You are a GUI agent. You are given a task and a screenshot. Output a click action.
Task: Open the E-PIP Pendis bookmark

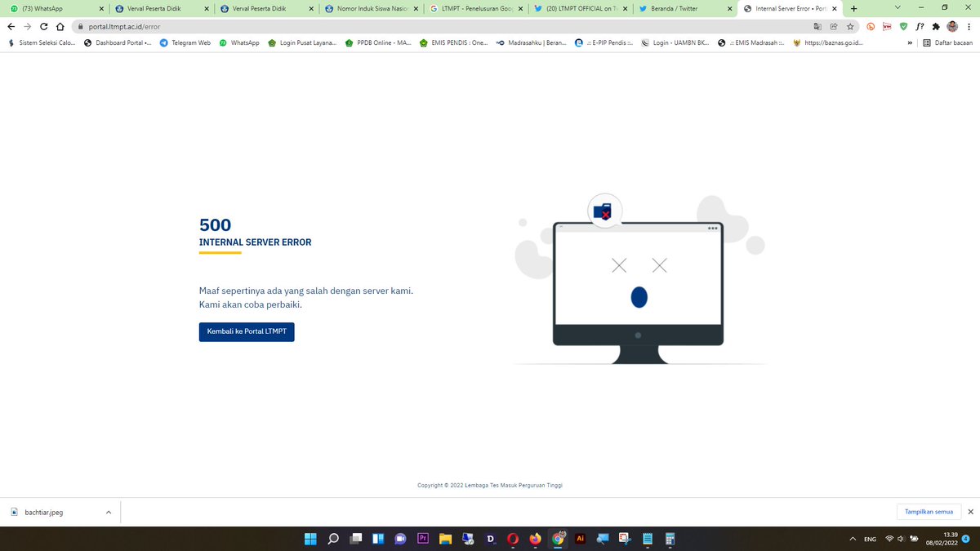pos(604,42)
